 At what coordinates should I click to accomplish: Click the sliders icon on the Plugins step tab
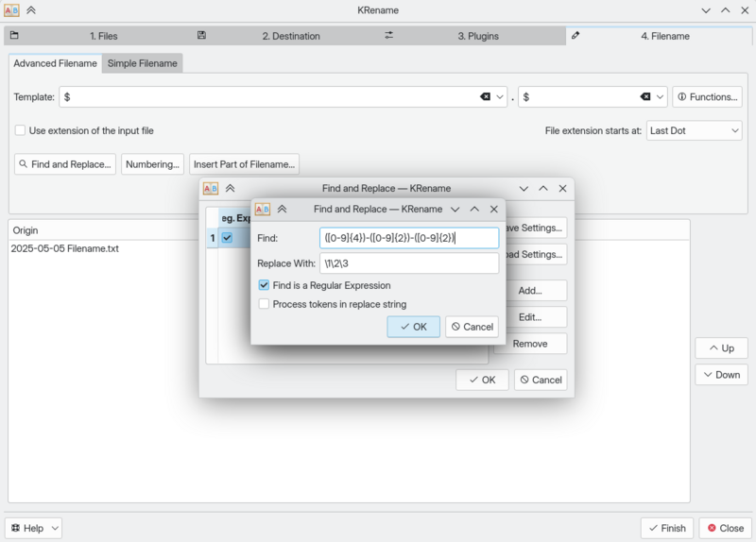(388, 35)
